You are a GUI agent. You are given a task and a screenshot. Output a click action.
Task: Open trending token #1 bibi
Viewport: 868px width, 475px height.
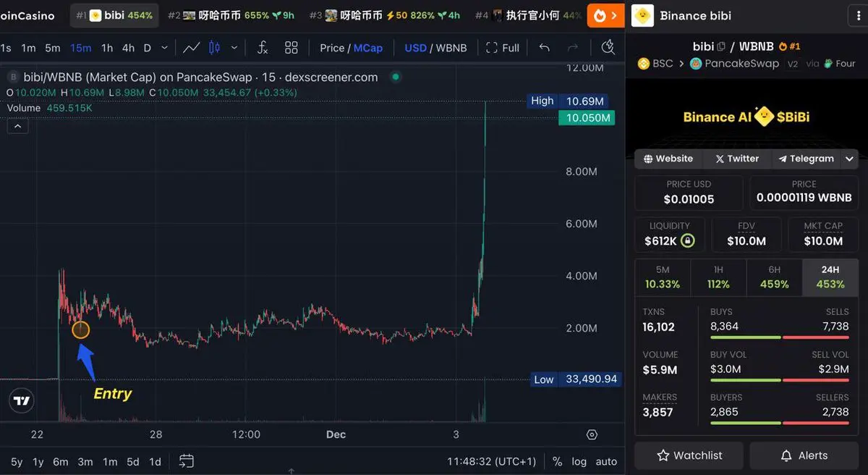pos(114,15)
